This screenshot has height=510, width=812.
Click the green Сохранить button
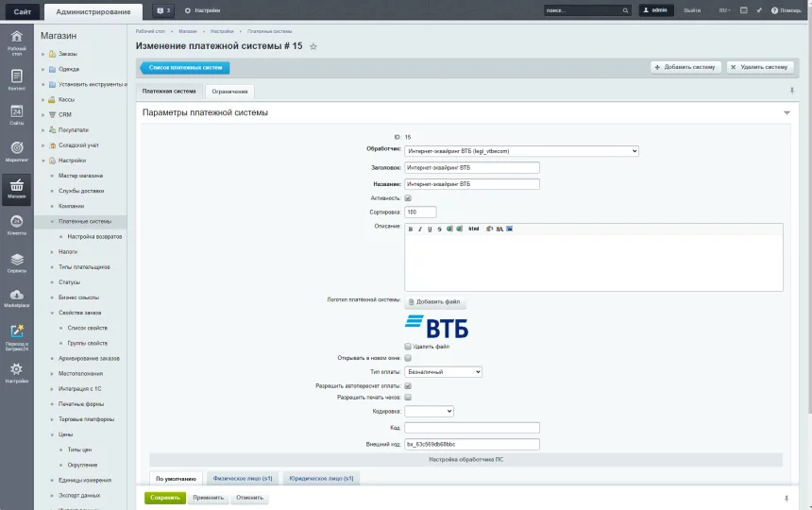164,498
